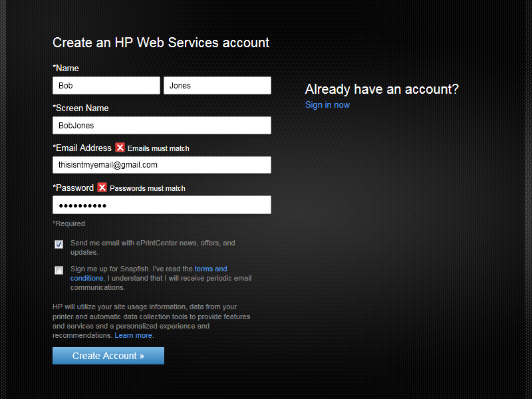Click the last name field showing Jones
Image resolution: width=532 pixels, height=399 pixels.
[217, 85]
